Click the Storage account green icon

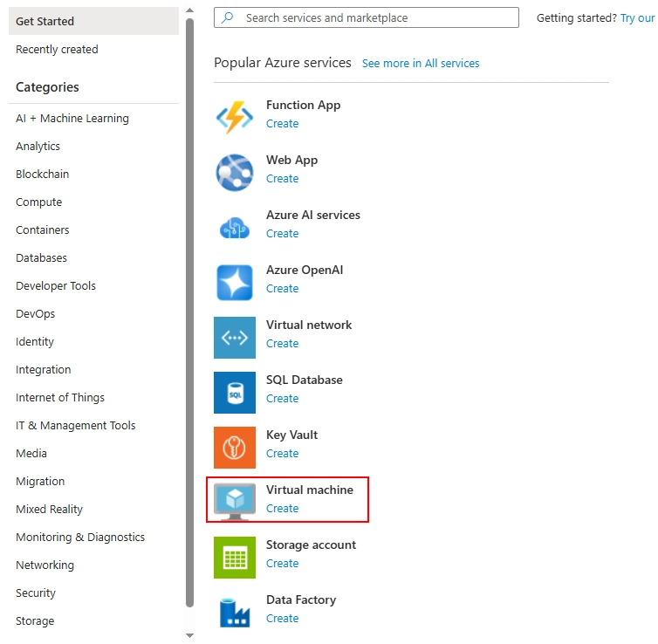(235, 557)
